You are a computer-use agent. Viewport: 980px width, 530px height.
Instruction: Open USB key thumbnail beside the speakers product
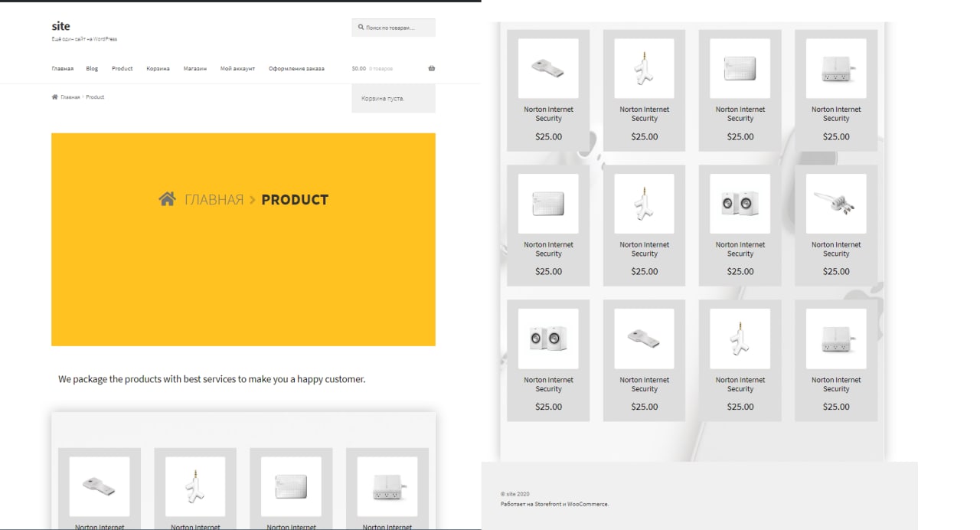click(645, 339)
